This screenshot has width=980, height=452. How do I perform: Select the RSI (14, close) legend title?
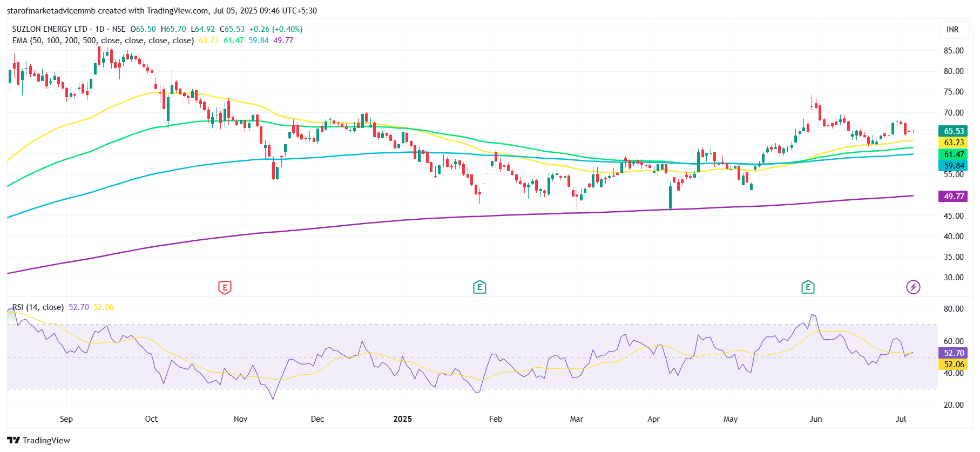coord(38,307)
